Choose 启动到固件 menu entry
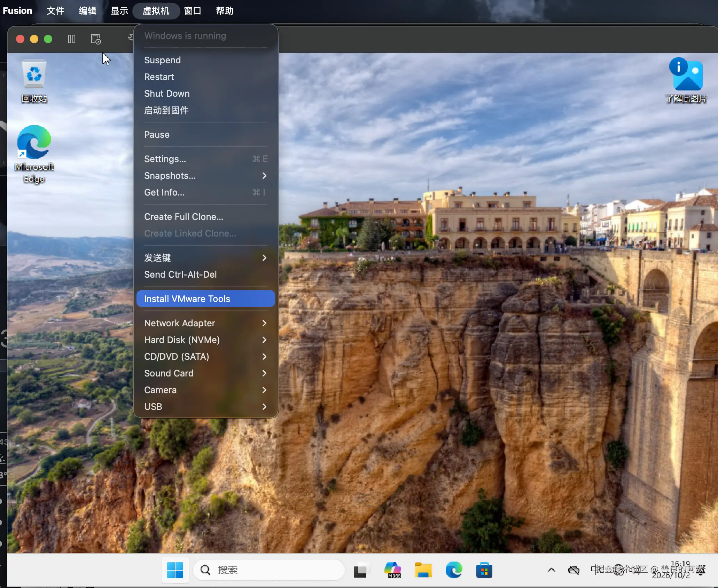This screenshot has height=588, width=718. tap(205, 110)
